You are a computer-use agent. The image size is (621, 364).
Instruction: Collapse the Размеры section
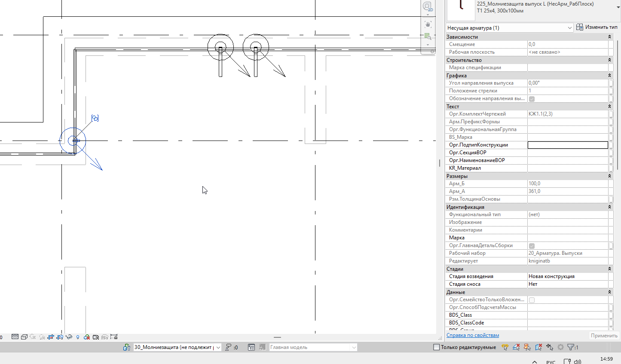coord(609,176)
